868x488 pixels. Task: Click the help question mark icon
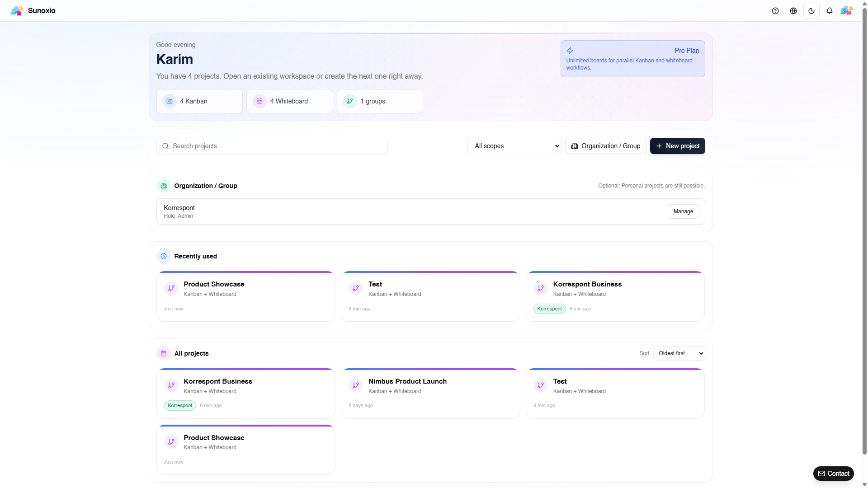[775, 11]
